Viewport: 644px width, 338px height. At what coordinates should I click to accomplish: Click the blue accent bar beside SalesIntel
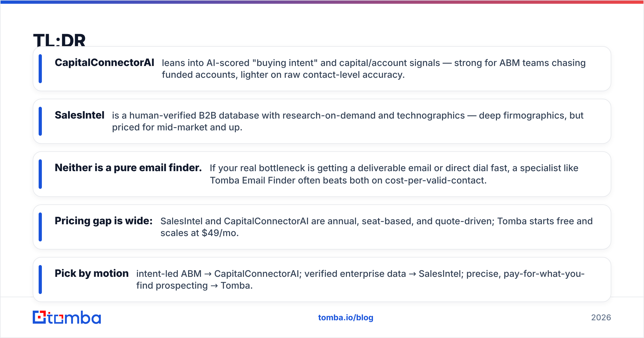[x=40, y=121]
